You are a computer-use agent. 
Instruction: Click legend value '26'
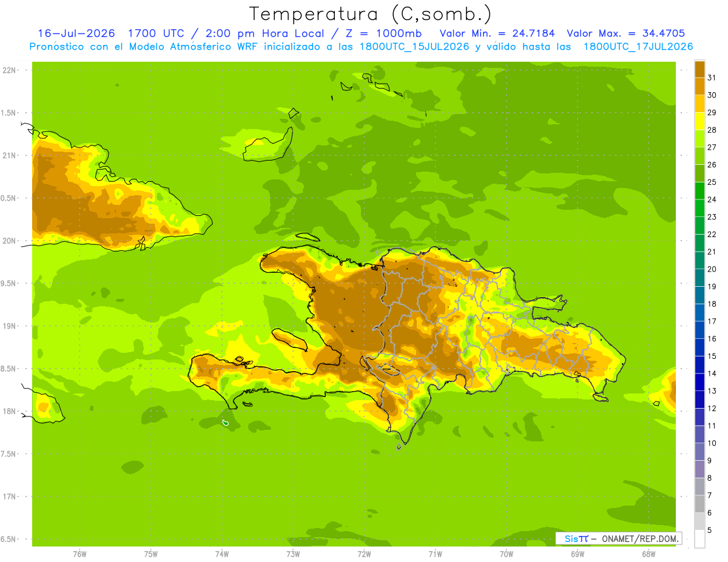pyautogui.click(x=712, y=165)
